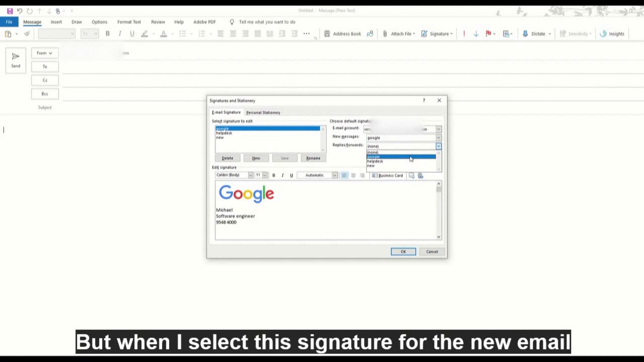Open the E-mail account dropdown
644x362 pixels.
click(x=439, y=129)
